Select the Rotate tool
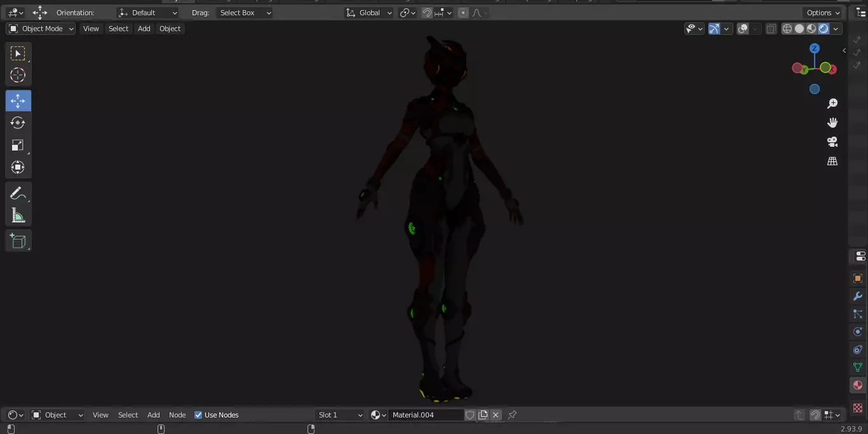The width and height of the screenshot is (868, 434). coord(18,123)
